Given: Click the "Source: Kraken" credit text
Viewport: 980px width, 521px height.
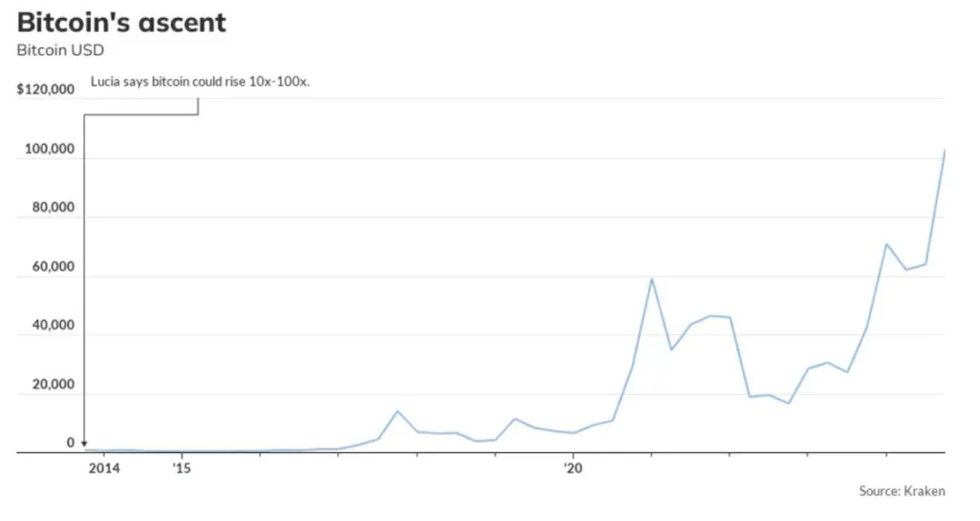Looking at the screenshot, I should (902, 491).
